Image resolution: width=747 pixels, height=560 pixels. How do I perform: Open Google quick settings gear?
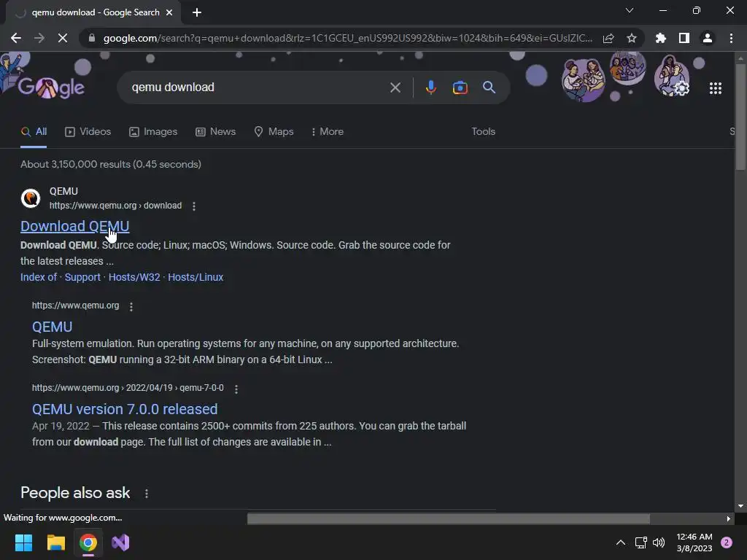coord(682,88)
